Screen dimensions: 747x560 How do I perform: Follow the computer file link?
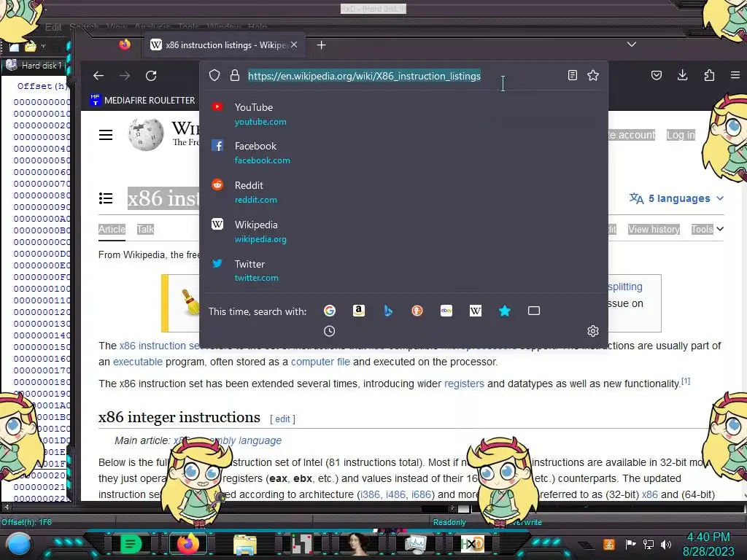click(320, 362)
